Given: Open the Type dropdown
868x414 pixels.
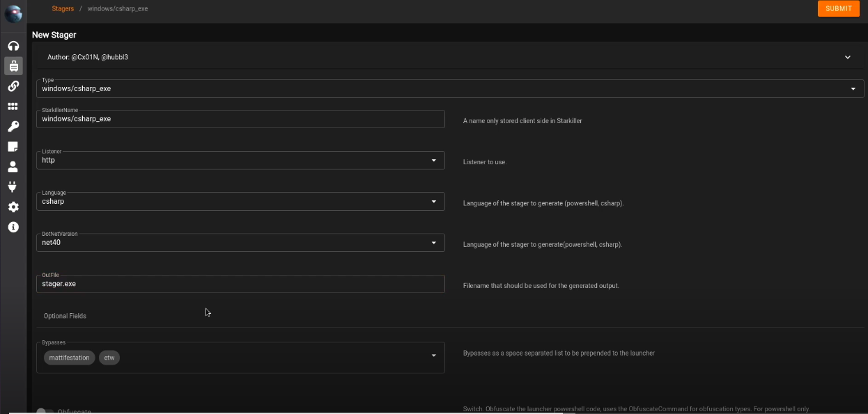Looking at the screenshot, I should click(x=853, y=89).
